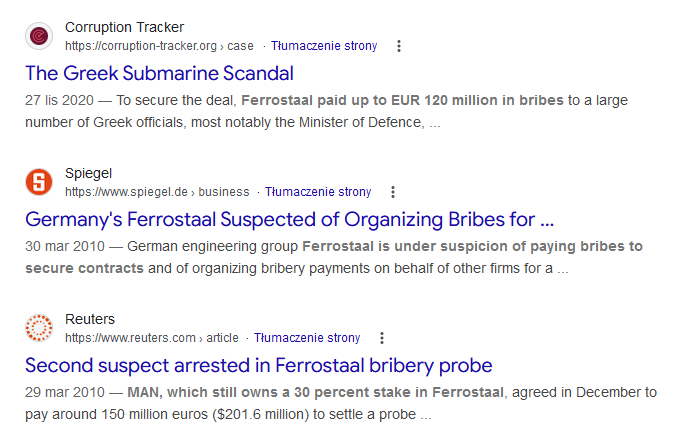The width and height of the screenshot is (679, 448).
Task: Open 'The Greek Submarine Scandal' result
Action: coord(159,73)
